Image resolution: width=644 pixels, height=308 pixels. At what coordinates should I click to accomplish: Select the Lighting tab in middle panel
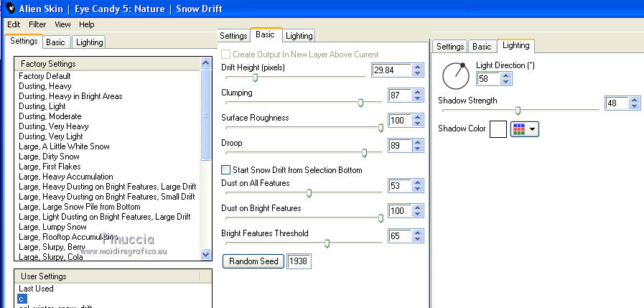pos(299,36)
